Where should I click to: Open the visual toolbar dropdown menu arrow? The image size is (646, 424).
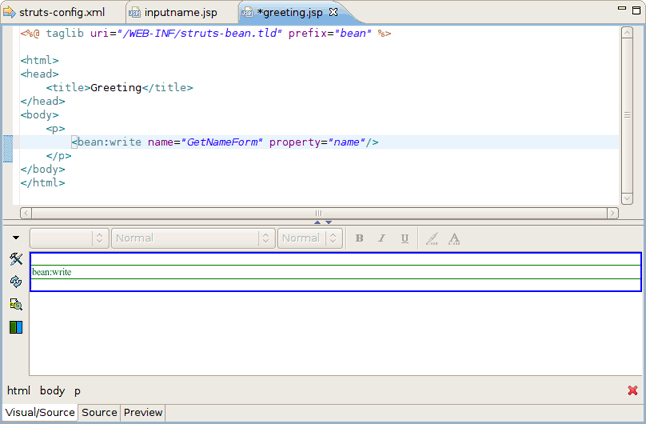[16, 238]
